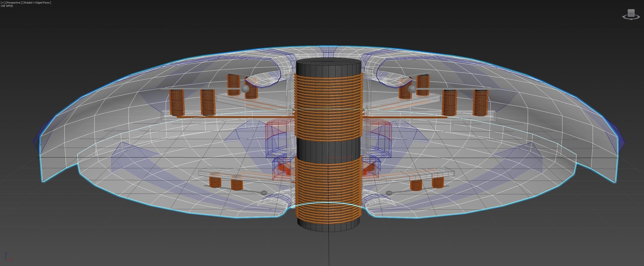
Task: Open the Shaded + Edged Faces menu
Action: coord(37,3)
